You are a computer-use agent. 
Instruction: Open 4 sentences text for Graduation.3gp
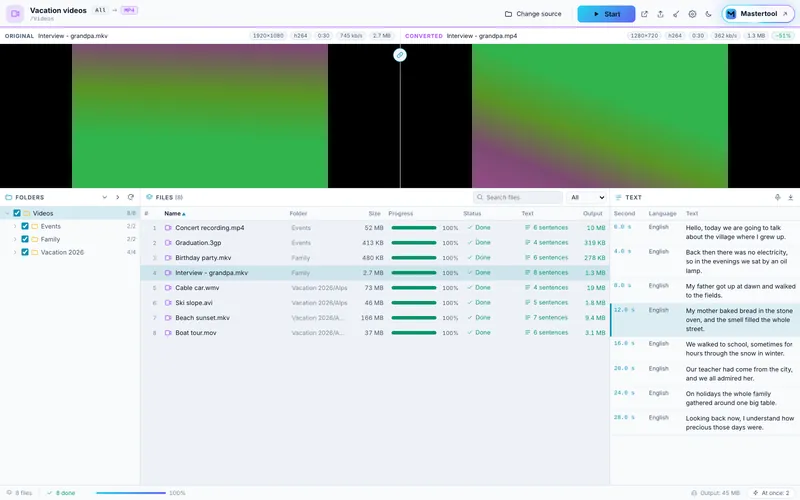pos(546,243)
